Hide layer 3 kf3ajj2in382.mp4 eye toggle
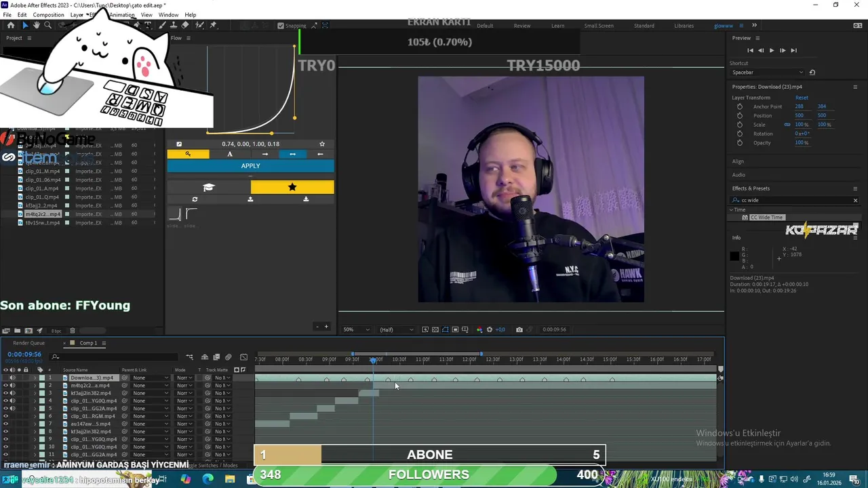 pyautogui.click(x=6, y=393)
